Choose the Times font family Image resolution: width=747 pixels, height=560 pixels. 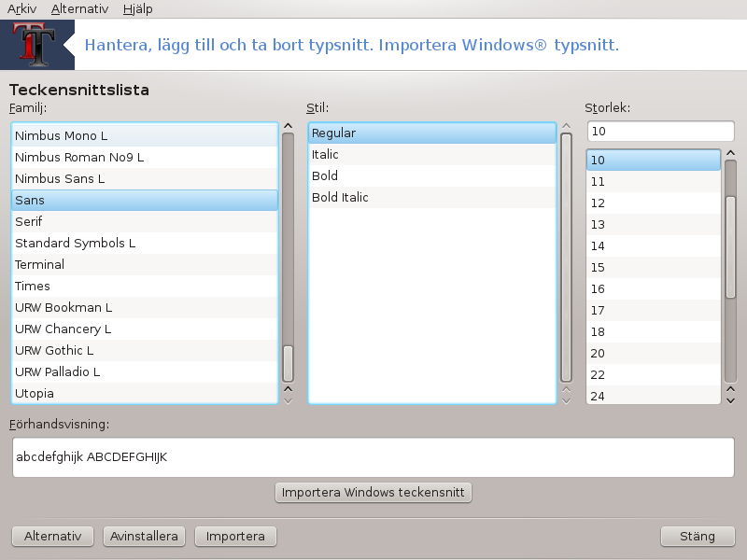point(145,286)
